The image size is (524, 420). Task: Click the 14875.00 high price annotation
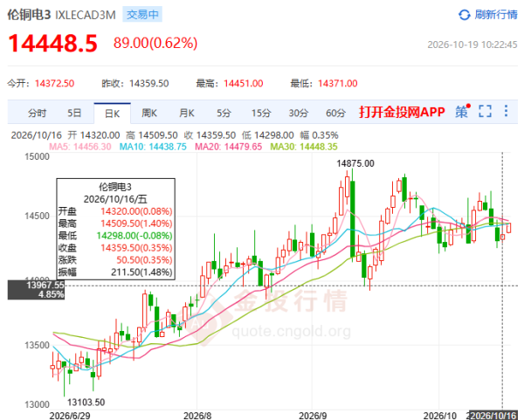click(355, 163)
